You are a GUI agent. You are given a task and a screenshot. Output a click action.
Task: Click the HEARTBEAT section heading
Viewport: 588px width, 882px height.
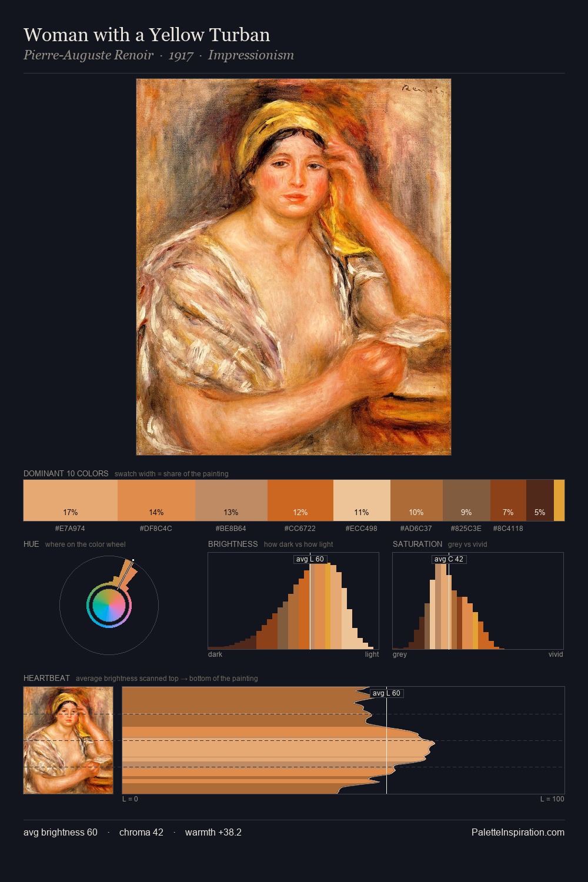point(46,678)
